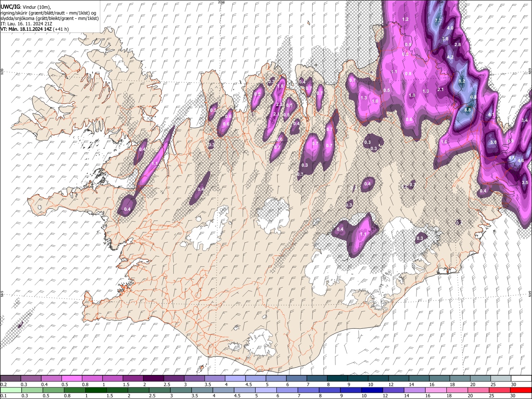This screenshot has height=399, width=532.
Task: Click the 8.2 precipitation value on the map
Action: tap(461, 81)
